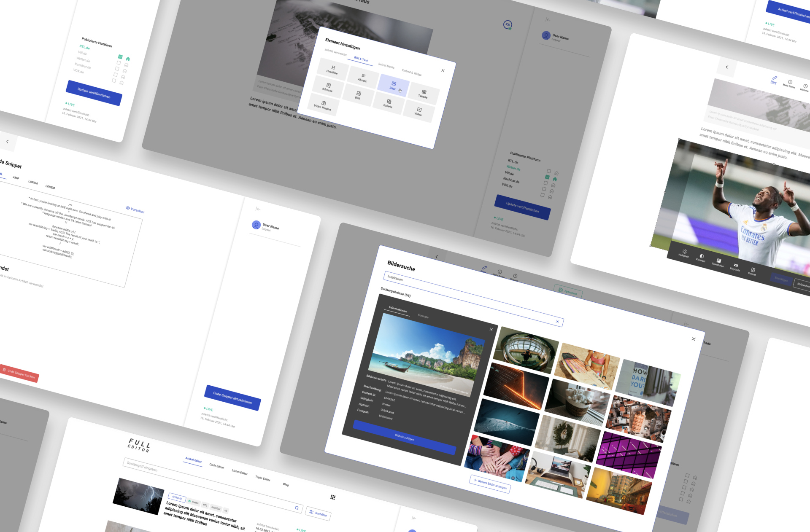
Task: Uncheck the green Wetter.de checkbox in dimmed sidebar
Action: pyautogui.click(x=547, y=177)
